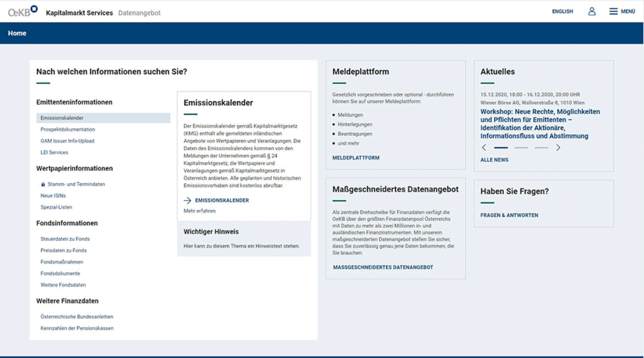Open the user account icon

(592, 11)
